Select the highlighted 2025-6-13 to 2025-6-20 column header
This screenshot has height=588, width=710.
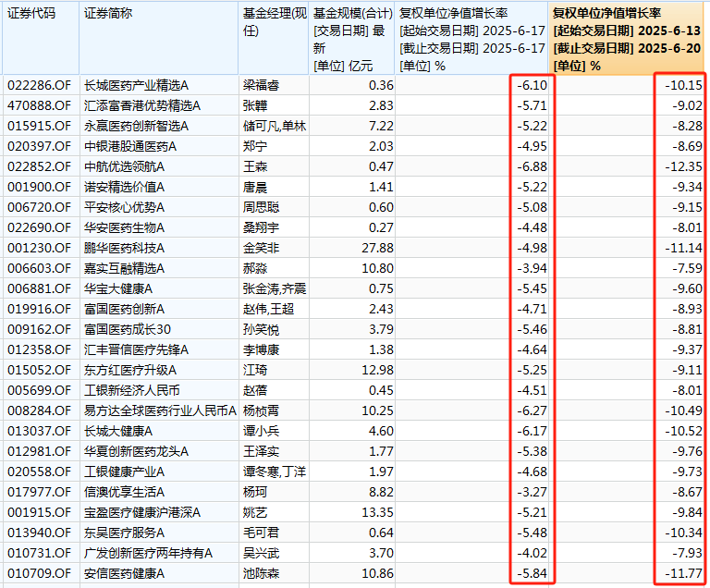[x=628, y=39]
